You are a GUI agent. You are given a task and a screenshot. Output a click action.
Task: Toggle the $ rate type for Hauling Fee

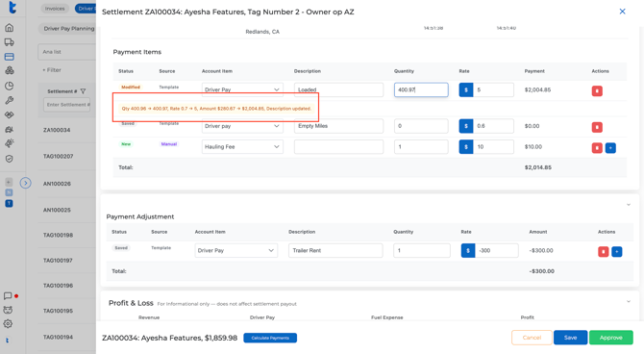(x=466, y=147)
